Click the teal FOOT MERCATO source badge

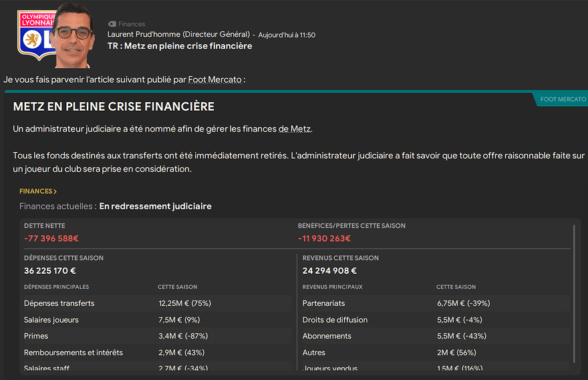[x=560, y=100]
